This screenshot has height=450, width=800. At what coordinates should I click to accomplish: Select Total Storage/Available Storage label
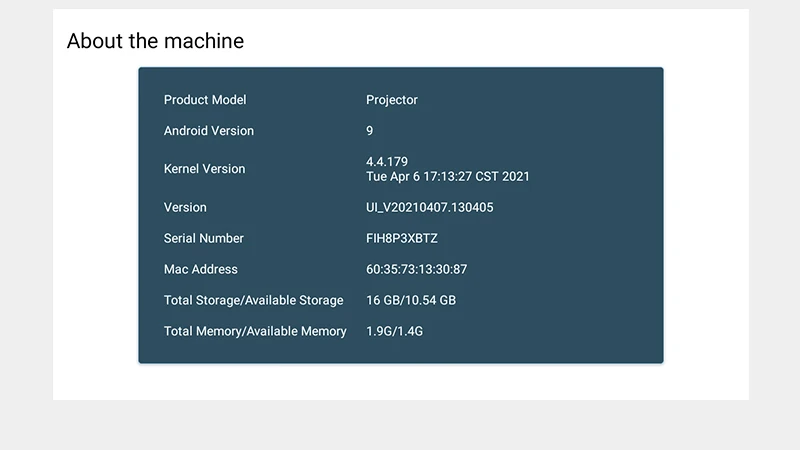pos(253,301)
